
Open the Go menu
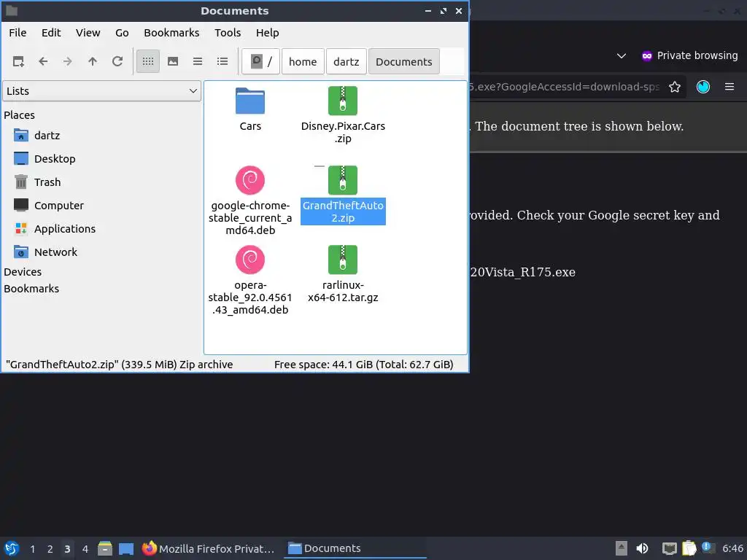(x=122, y=33)
